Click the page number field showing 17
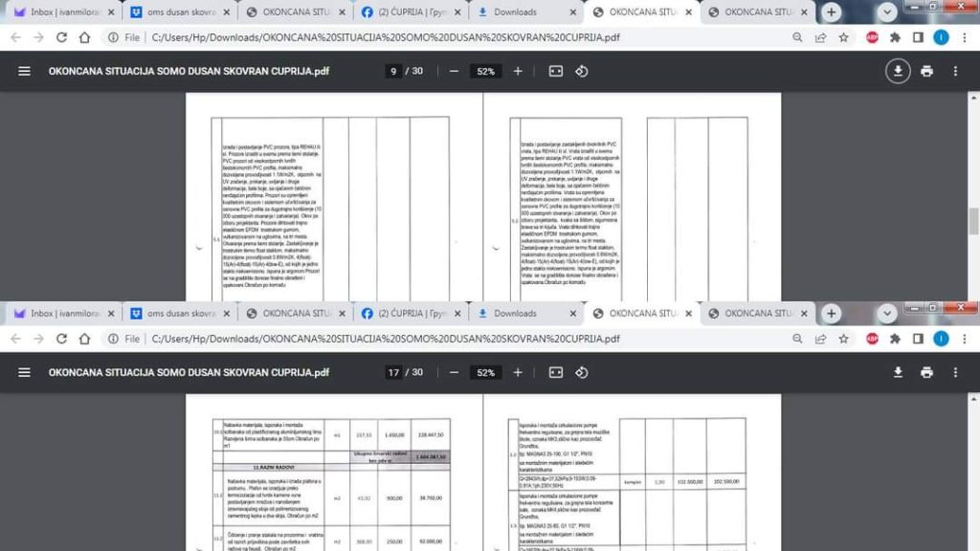This screenshot has width=980, height=551. (393, 372)
